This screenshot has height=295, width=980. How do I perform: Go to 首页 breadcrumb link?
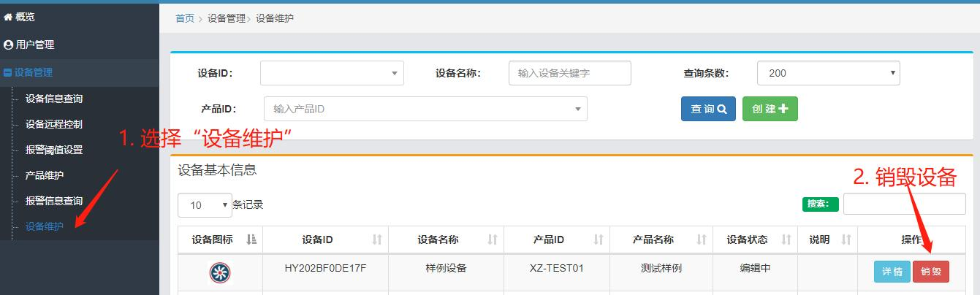[185, 18]
